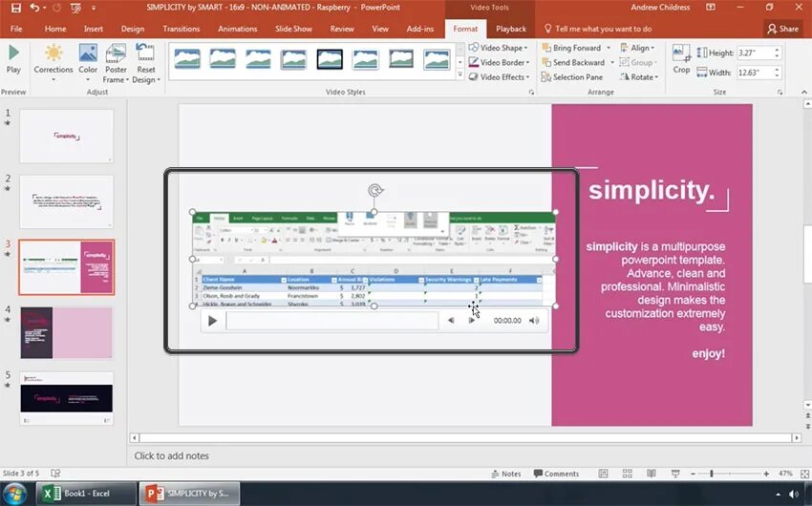812x506 pixels.
Task: Click the zoom slider in status bar
Action: tap(729, 474)
